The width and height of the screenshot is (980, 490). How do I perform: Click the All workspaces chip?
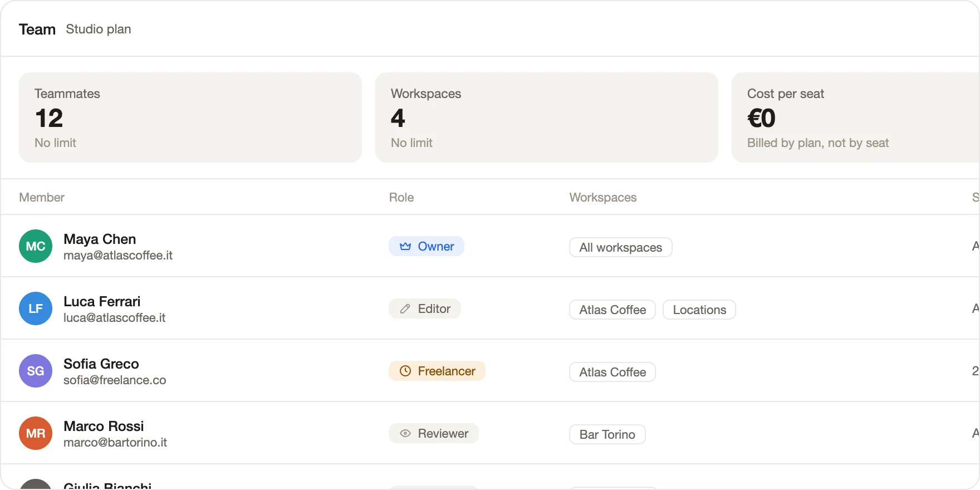[621, 247]
